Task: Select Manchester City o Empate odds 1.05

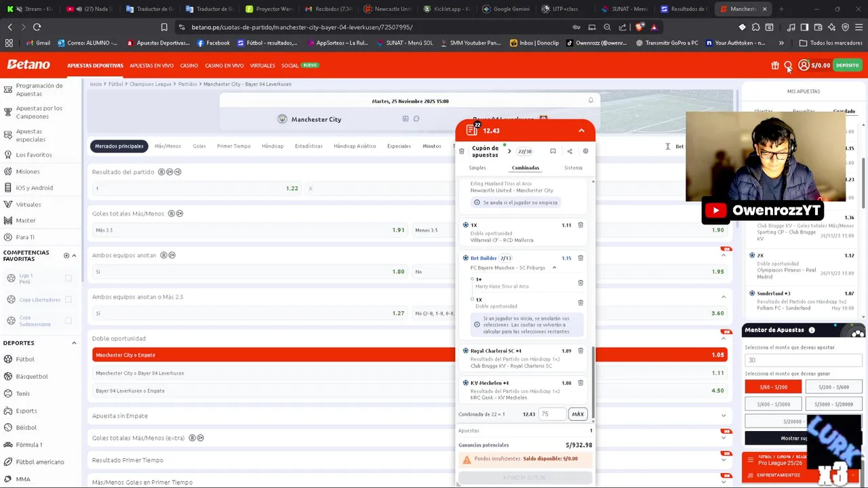Action: (410, 355)
